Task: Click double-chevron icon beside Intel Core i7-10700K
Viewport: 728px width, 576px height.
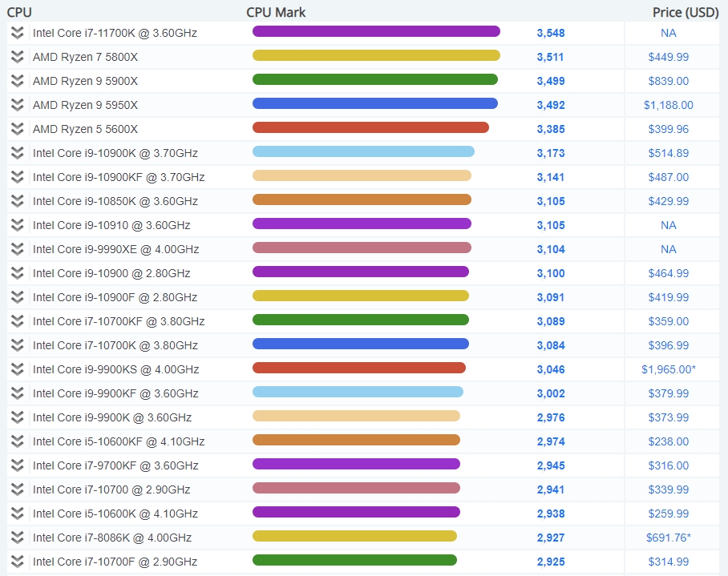Action: tap(17, 345)
